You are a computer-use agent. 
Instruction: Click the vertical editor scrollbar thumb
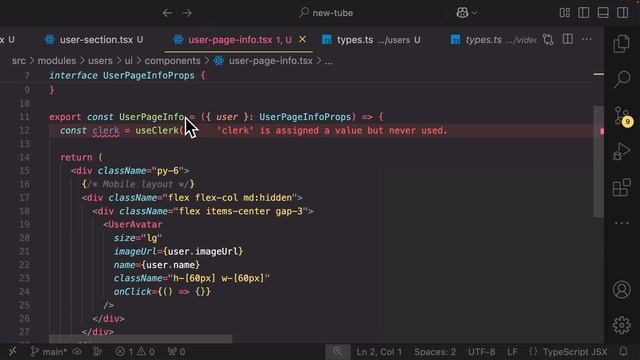tap(598, 162)
